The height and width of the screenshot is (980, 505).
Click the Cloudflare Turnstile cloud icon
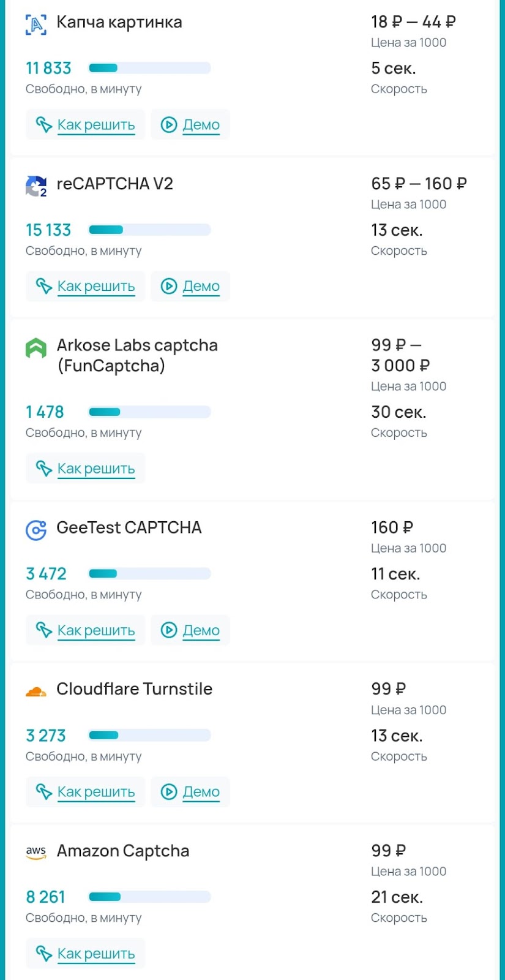(36, 692)
